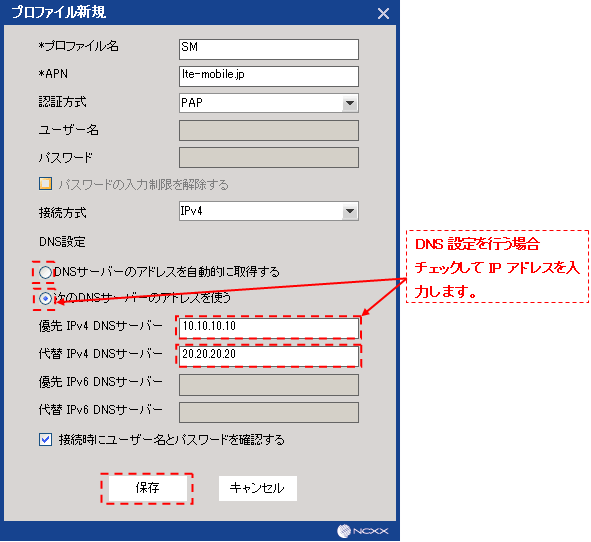Focus the プロファイル名 field containing SM
Viewport: 591px width, 542px height.
[x=269, y=49]
